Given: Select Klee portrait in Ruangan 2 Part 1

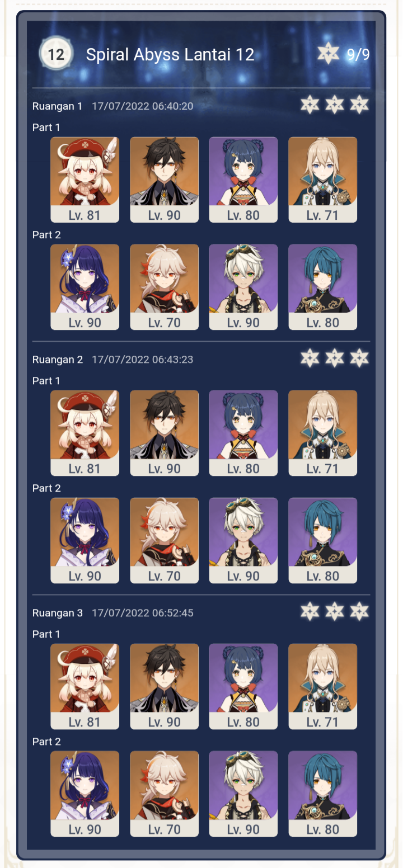Looking at the screenshot, I should click(x=85, y=433).
